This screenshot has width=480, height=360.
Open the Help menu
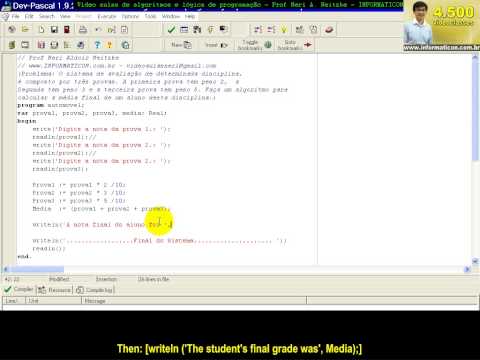190,16
